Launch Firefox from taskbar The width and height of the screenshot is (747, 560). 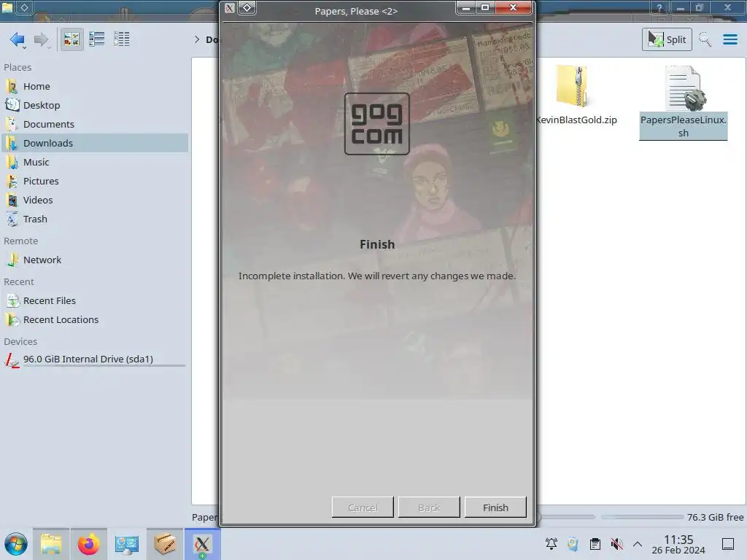(x=88, y=544)
